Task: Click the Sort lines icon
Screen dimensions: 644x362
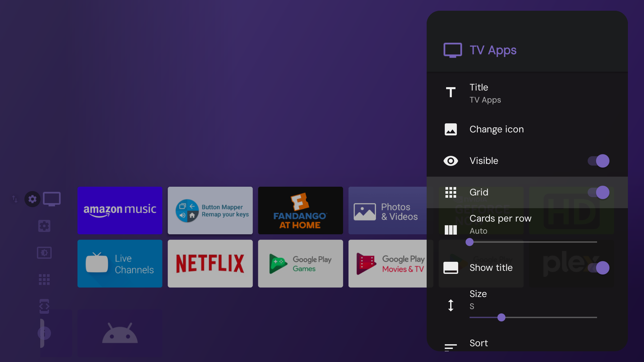Action: pos(451,347)
